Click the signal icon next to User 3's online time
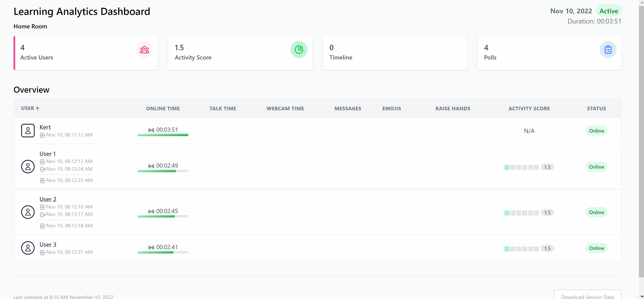Viewport: 644px width, 299px height. coord(151,247)
